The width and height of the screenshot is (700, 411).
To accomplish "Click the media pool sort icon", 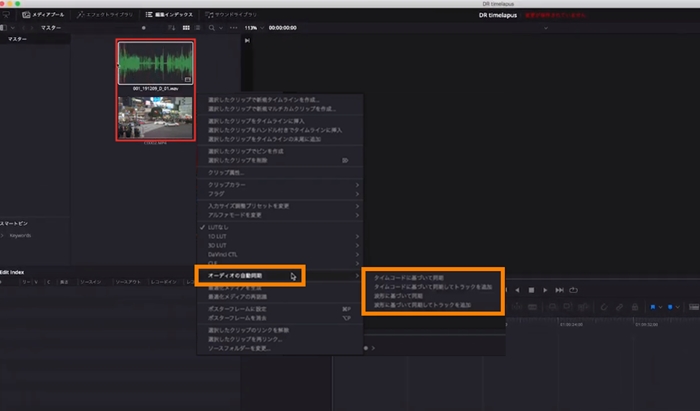I will click(171, 28).
